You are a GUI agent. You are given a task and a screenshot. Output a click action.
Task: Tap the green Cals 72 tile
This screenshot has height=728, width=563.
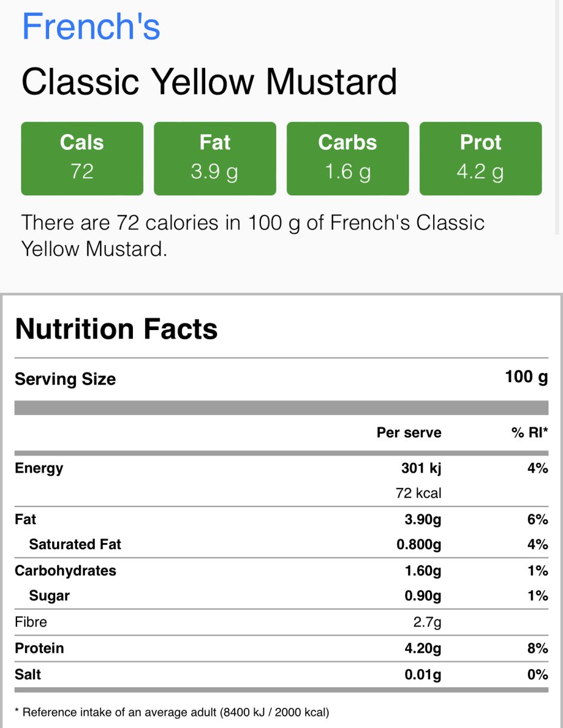pyautogui.click(x=82, y=158)
